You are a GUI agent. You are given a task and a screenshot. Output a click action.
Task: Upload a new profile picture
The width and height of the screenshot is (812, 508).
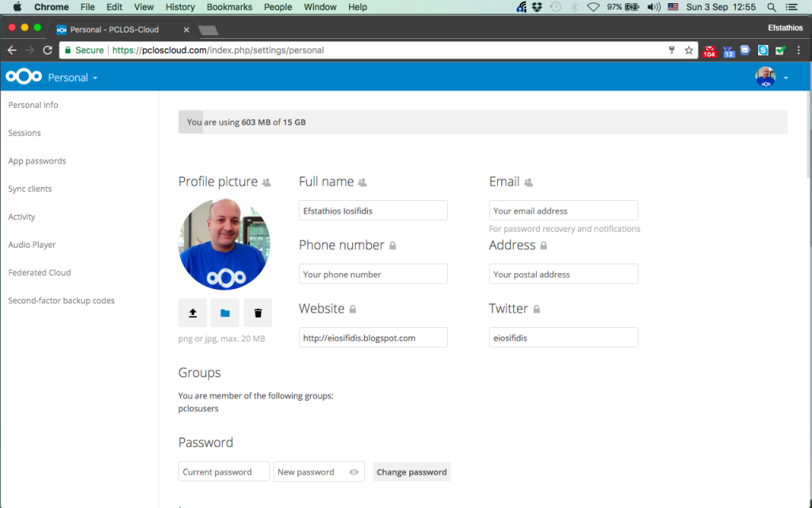(x=193, y=313)
